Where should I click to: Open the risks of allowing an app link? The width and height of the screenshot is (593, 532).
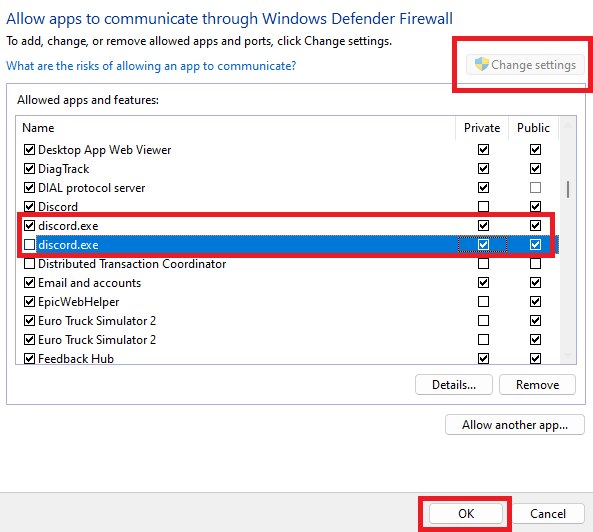151,66
